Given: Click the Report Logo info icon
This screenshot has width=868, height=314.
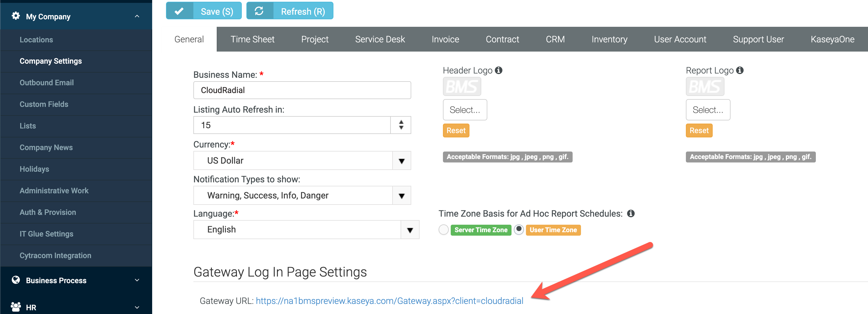Looking at the screenshot, I should 740,70.
